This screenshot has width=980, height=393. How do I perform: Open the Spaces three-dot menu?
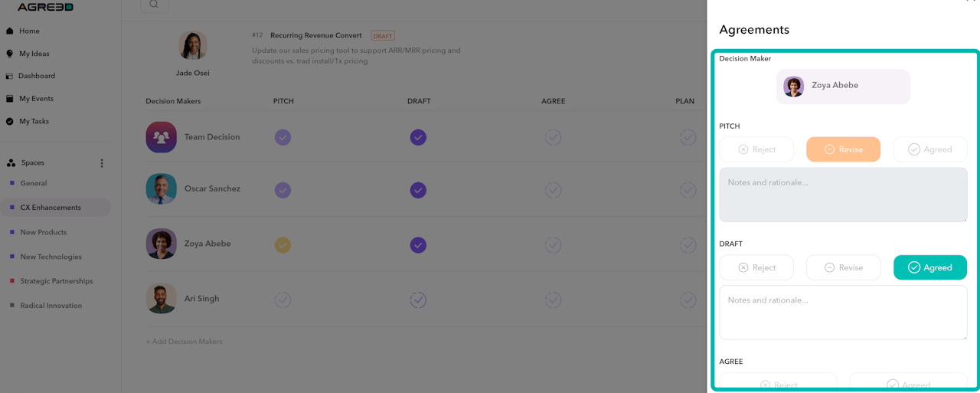(x=102, y=163)
